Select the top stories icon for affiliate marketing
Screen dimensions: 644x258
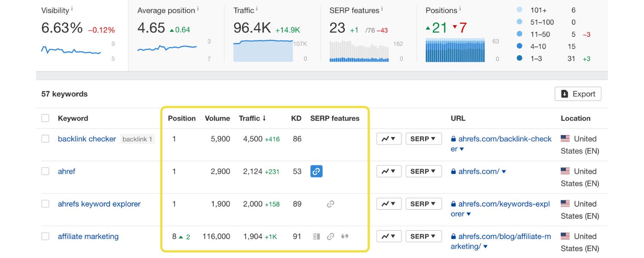pos(316,236)
